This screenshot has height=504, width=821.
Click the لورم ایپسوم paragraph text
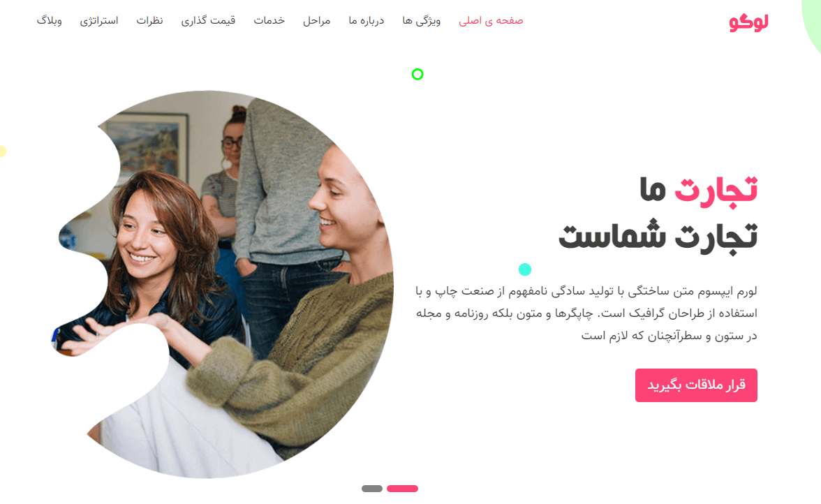click(586, 313)
